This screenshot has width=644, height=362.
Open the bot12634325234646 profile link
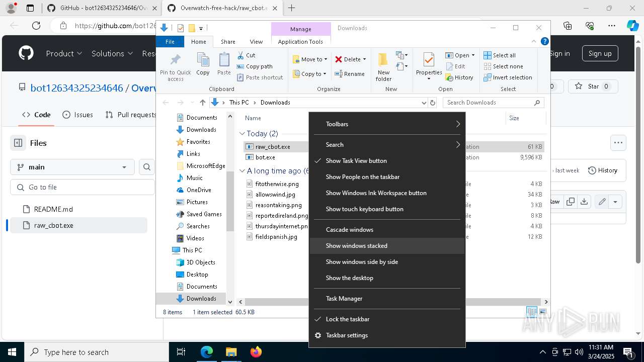pyautogui.click(x=76, y=88)
